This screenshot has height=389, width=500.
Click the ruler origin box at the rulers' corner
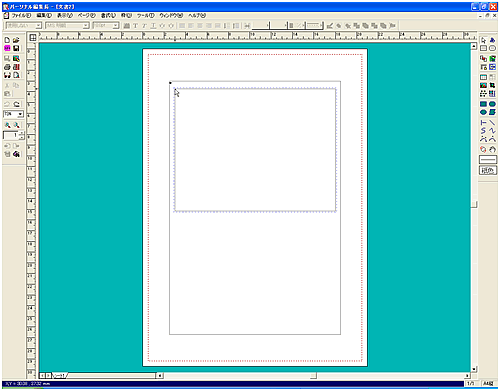32,38
